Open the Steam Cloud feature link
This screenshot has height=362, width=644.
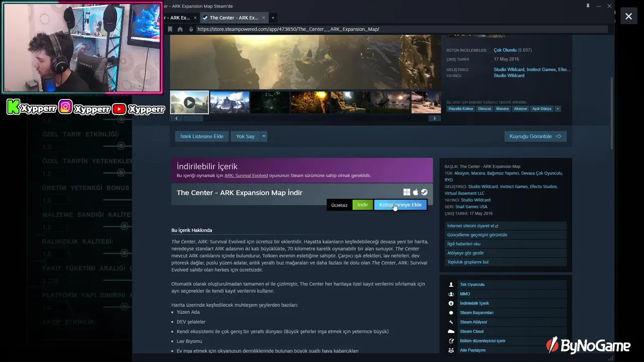pos(471,331)
